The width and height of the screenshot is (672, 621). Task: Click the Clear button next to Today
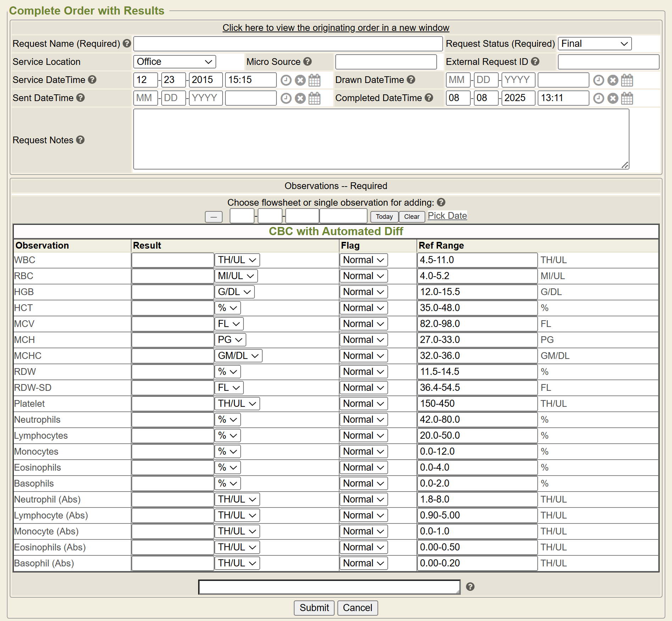pyautogui.click(x=411, y=216)
